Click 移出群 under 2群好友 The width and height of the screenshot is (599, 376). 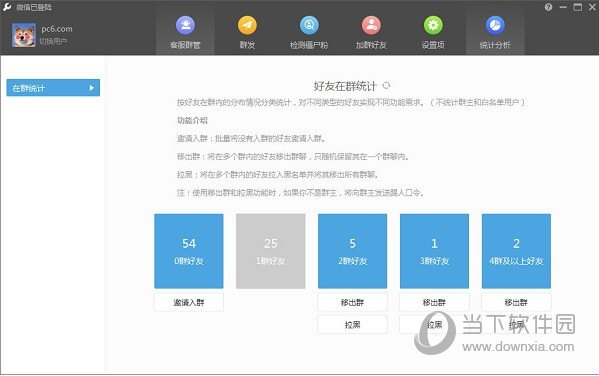click(352, 302)
